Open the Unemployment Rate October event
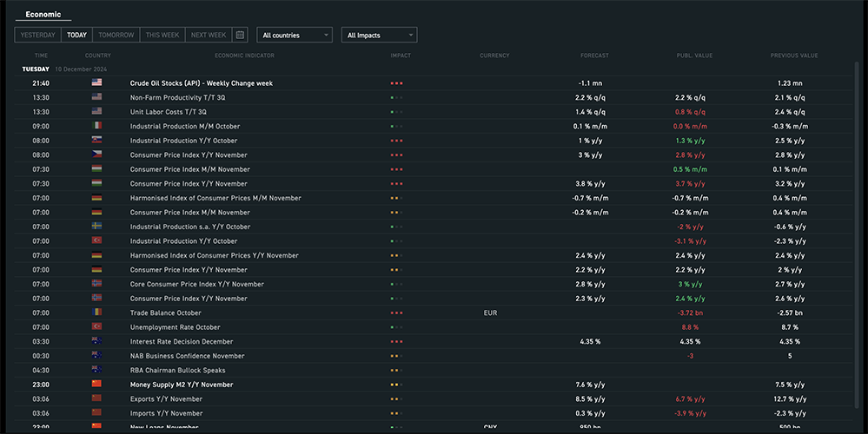Viewport: 868px width, 434px height. (175, 327)
